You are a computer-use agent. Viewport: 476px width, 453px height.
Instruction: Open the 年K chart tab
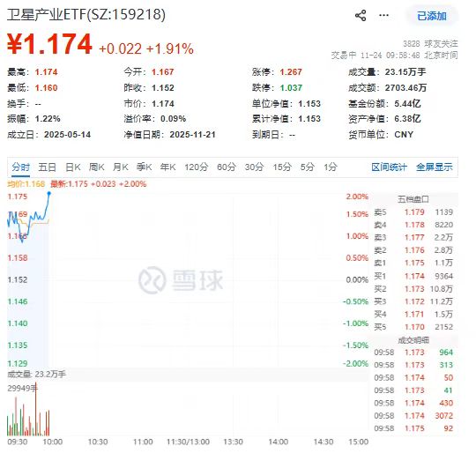click(x=167, y=167)
